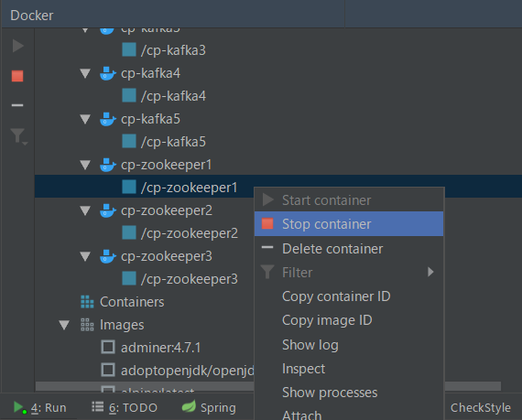This screenshot has height=420, width=522.
Task: Collapse the Images node
Action: coord(64,325)
